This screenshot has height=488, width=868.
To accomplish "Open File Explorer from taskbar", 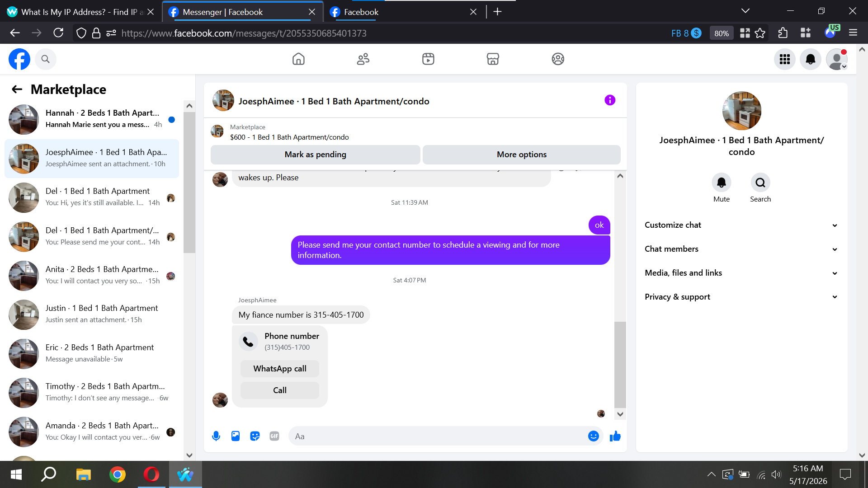I will [x=84, y=474].
